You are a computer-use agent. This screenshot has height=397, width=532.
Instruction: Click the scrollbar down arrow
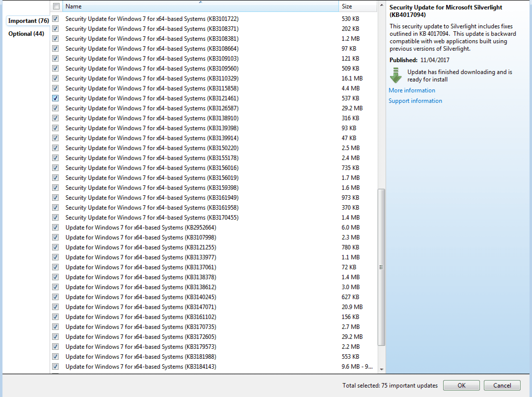coord(382,369)
